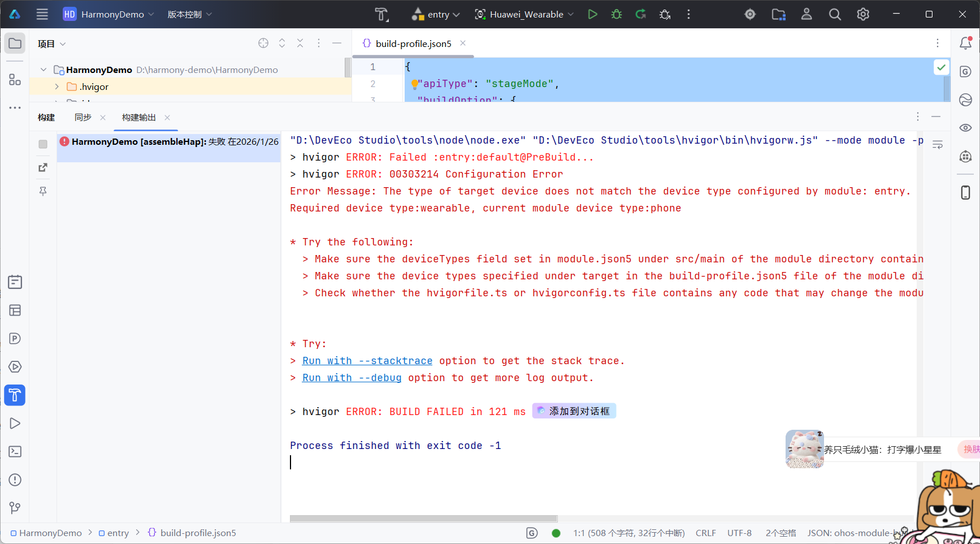Screen dimensions: 980x544
Task: Click the stop build square button
Action: point(43,144)
